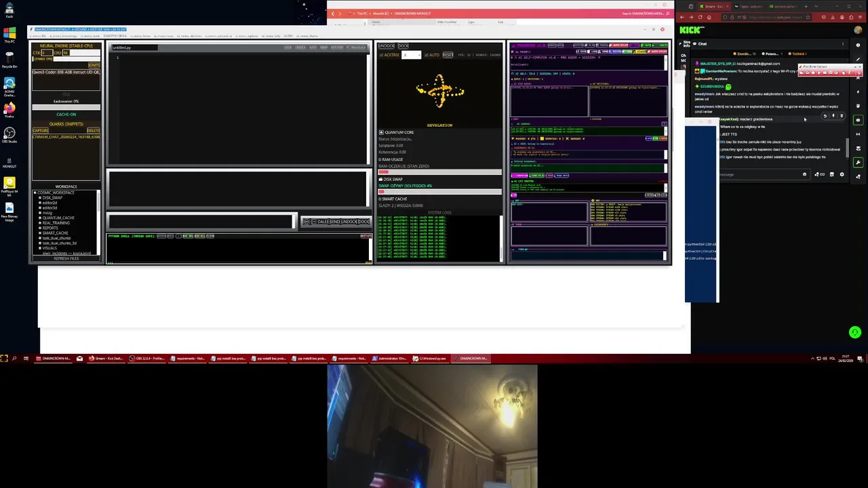Open the PotPlayer 64 bit desktop shortcut
Screen dimensions: 868x488
9,186
